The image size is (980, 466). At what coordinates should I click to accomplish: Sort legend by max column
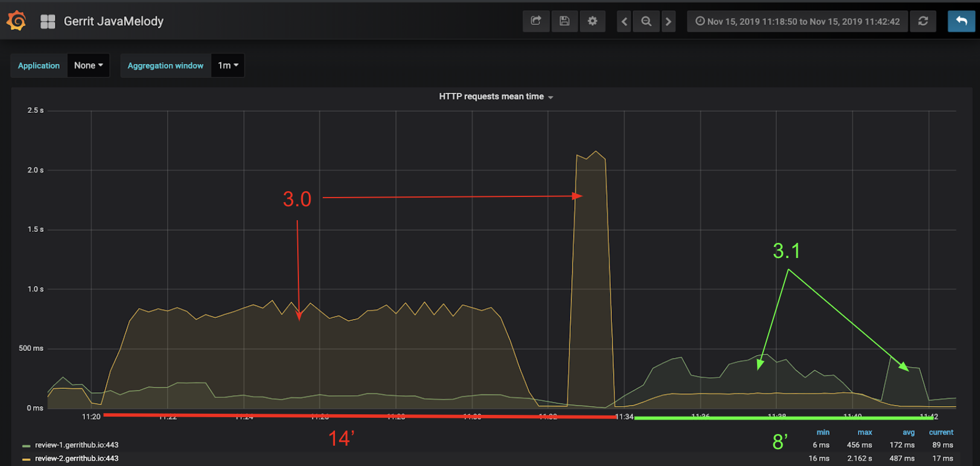click(864, 432)
